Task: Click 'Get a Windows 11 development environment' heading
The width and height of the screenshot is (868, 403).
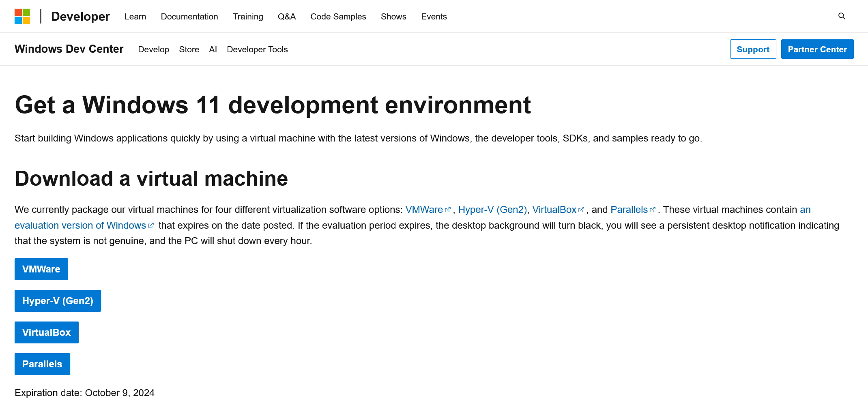Action: point(273,105)
